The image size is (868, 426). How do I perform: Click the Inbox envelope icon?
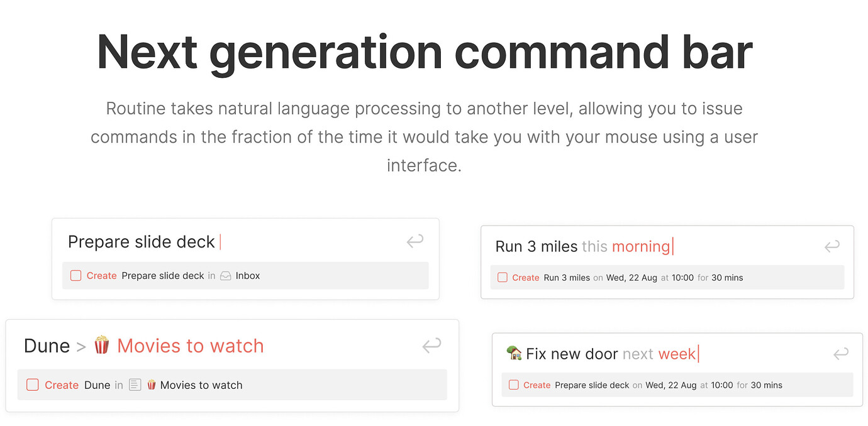[226, 275]
